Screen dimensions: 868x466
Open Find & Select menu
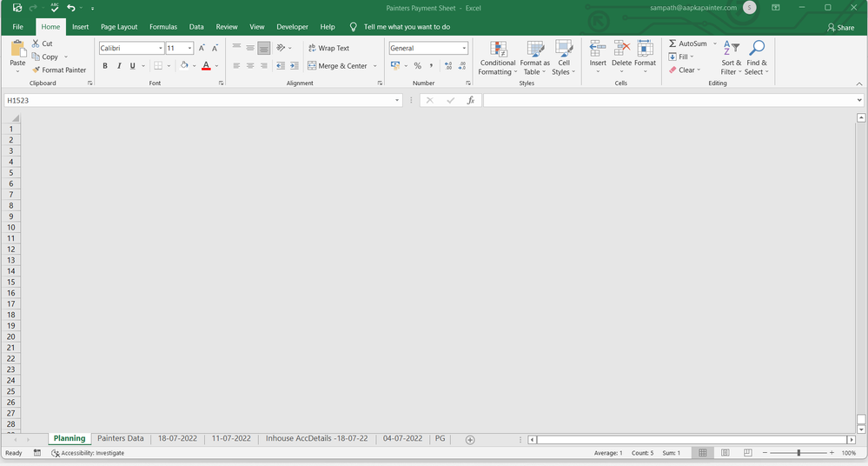coord(756,57)
